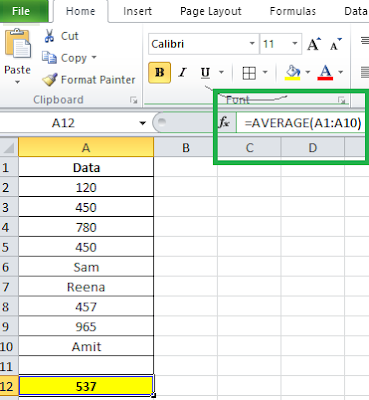The width and height of the screenshot is (369, 400).
Task: Open the font size 11 dropdown
Action: pos(295,44)
